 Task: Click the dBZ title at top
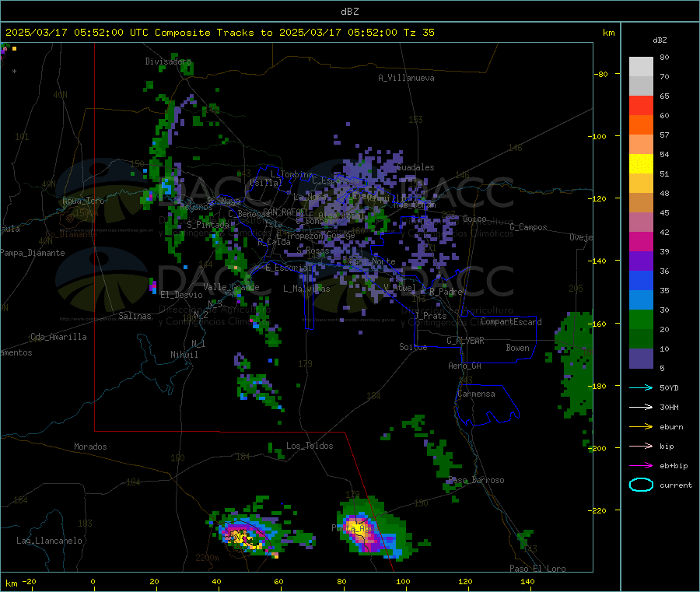pos(349,12)
